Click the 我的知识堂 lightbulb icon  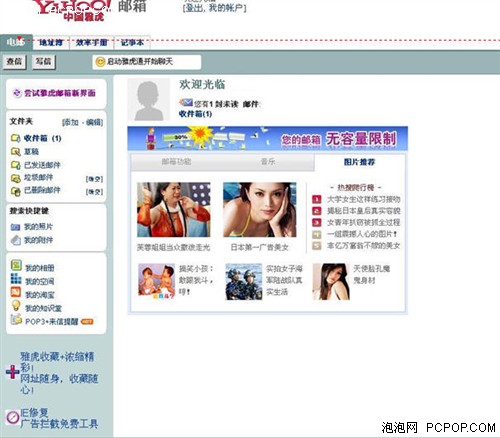pyautogui.click(x=16, y=306)
